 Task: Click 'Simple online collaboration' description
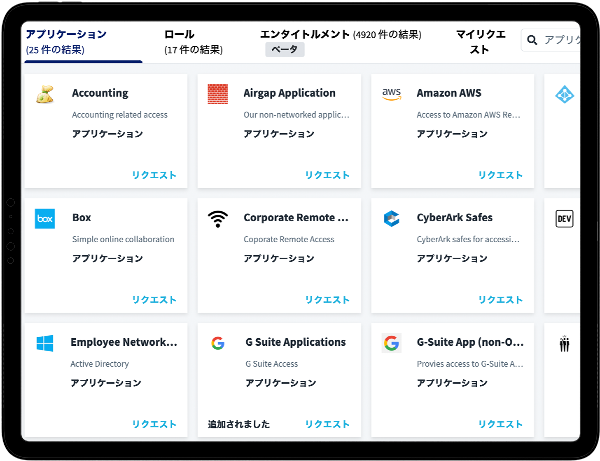(123, 239)
